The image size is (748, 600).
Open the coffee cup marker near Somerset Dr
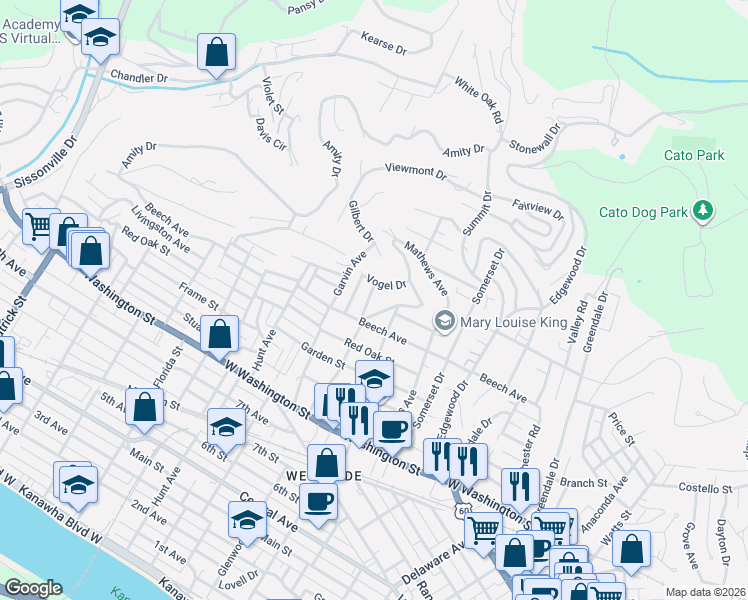pos(392,432)
